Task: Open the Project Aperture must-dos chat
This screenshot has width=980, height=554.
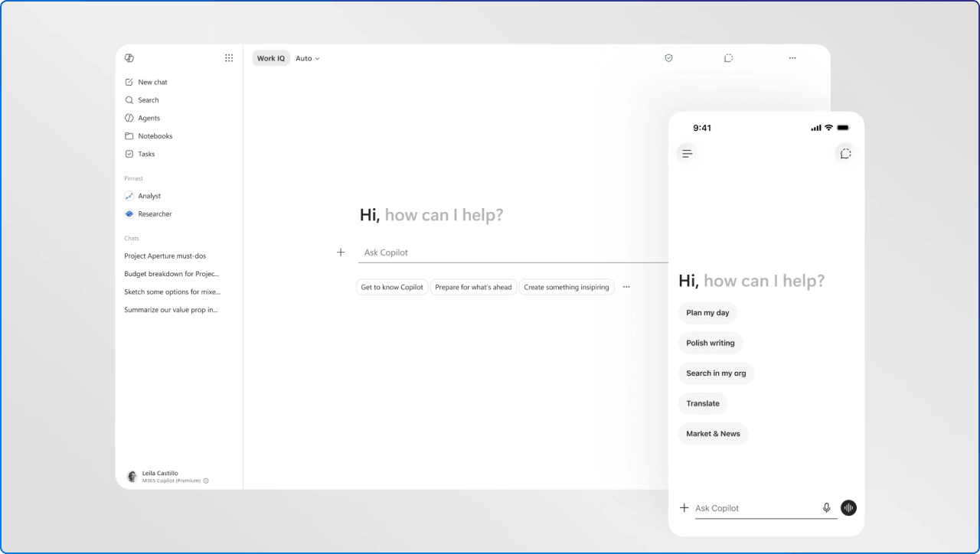Action: coord(165,256)
